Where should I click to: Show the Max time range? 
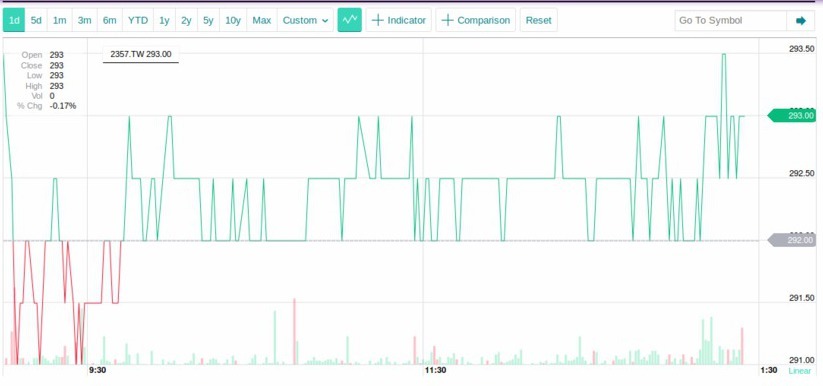click(x=261, y=20)
